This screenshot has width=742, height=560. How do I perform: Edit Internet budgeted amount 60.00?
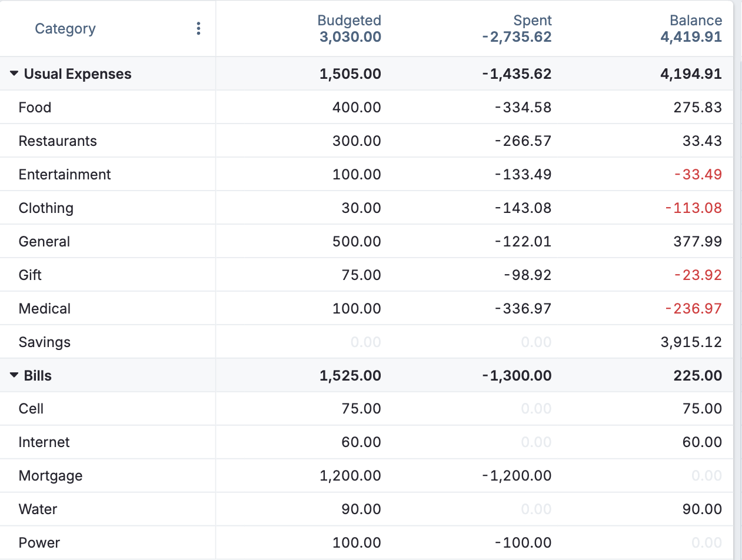click(x=361, y=442)
